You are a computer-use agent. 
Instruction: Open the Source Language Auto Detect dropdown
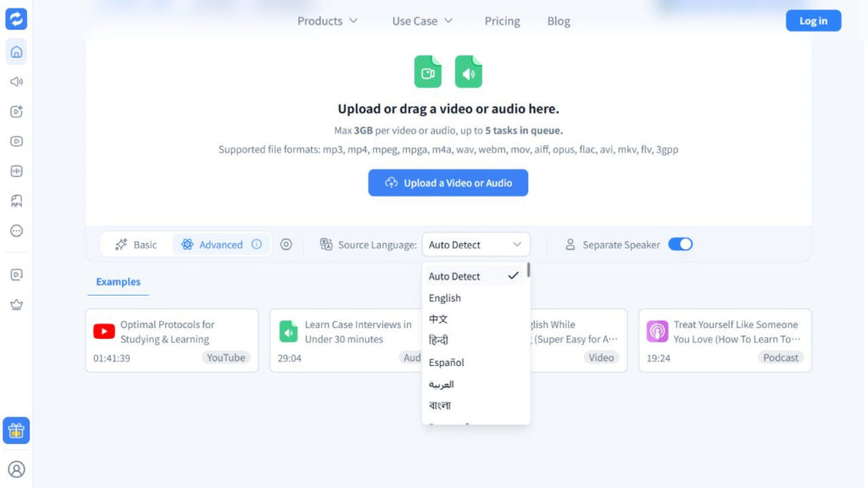[x=476, y=245]
